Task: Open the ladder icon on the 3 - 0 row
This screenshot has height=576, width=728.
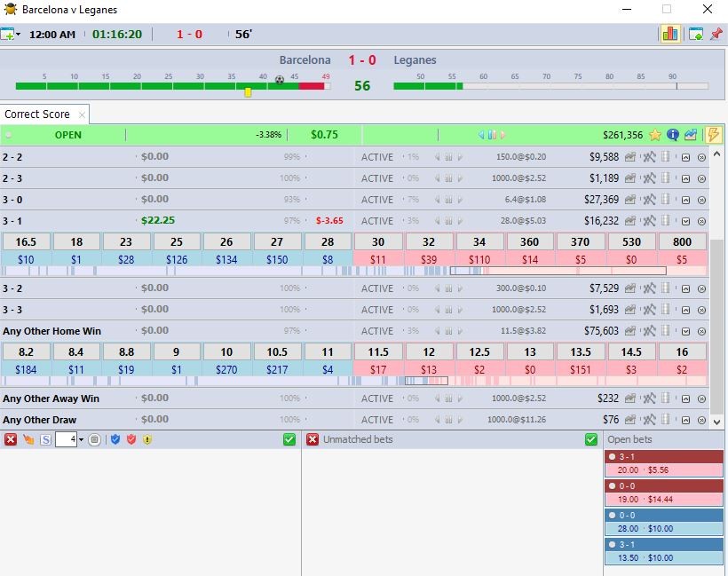Action: [666, 200]
